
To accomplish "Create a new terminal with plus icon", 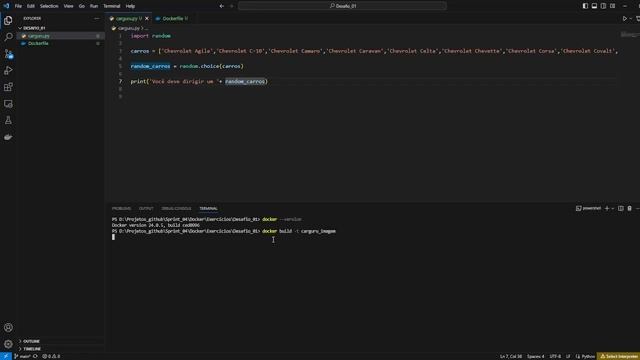I will (x=607, y=209).
